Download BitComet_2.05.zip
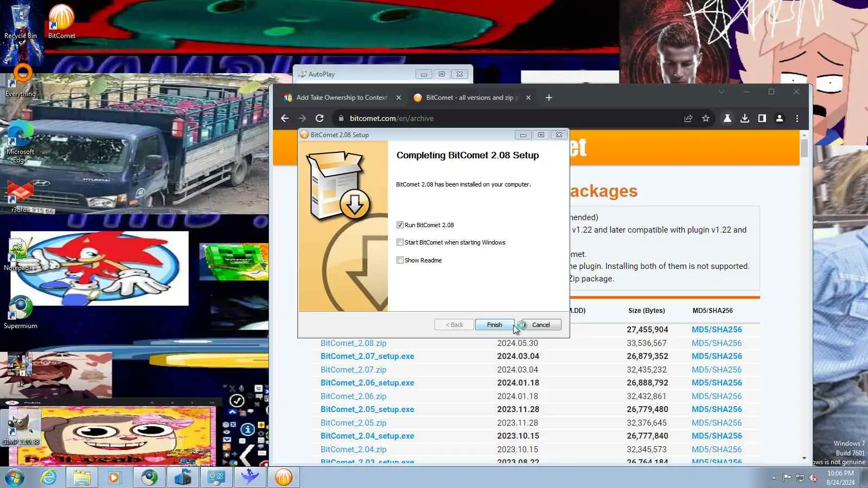This screenshot has width=868, height=488. (x=354, y=423)
